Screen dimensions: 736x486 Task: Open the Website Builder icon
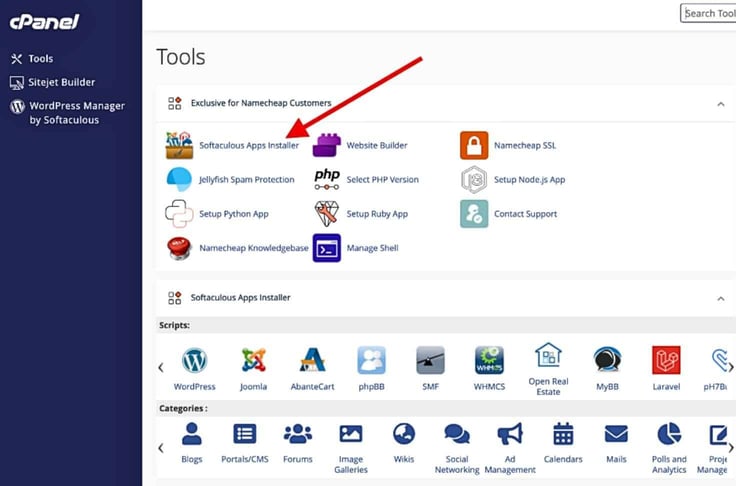click(x=327, y=145)
